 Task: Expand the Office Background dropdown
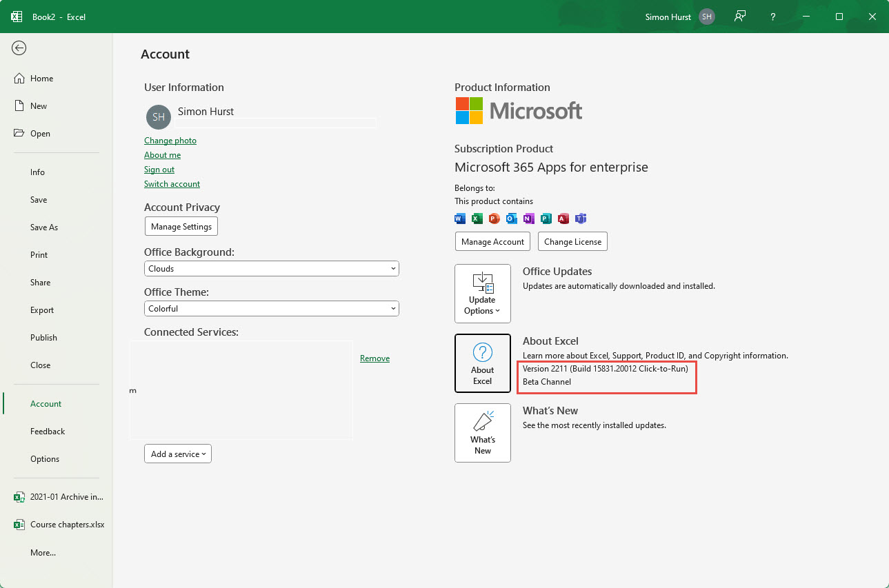click(272, 269)
